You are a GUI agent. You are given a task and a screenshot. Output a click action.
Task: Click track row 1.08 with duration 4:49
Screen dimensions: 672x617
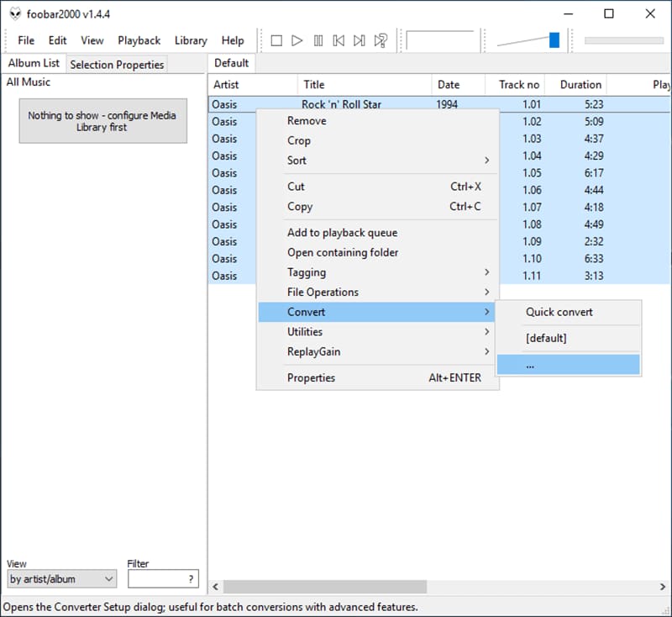(x=585, y=224)
